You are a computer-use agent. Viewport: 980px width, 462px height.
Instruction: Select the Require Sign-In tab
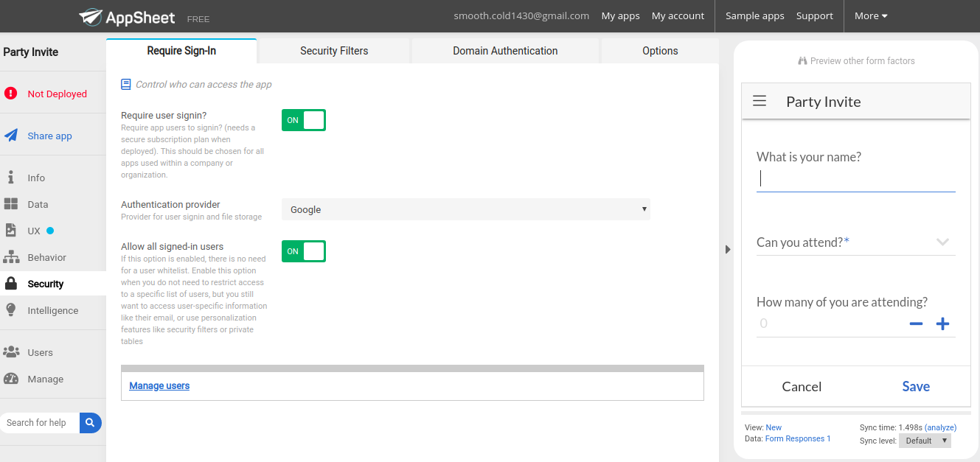coord(181,51)
